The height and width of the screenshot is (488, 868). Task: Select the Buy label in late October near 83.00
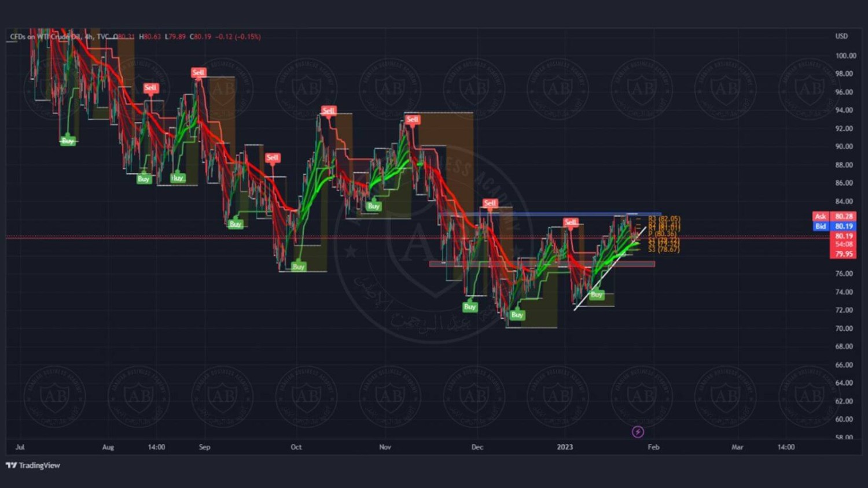point(374,206)
